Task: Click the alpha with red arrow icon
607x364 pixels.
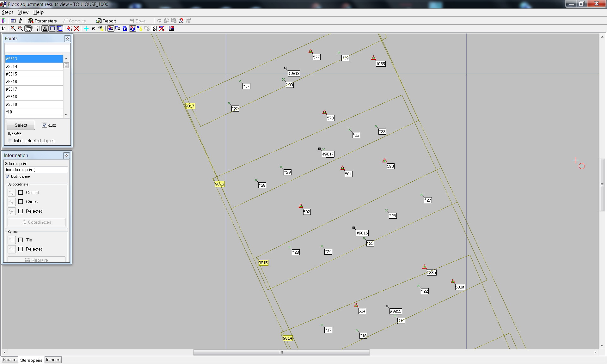Action: tap(181, 21)
